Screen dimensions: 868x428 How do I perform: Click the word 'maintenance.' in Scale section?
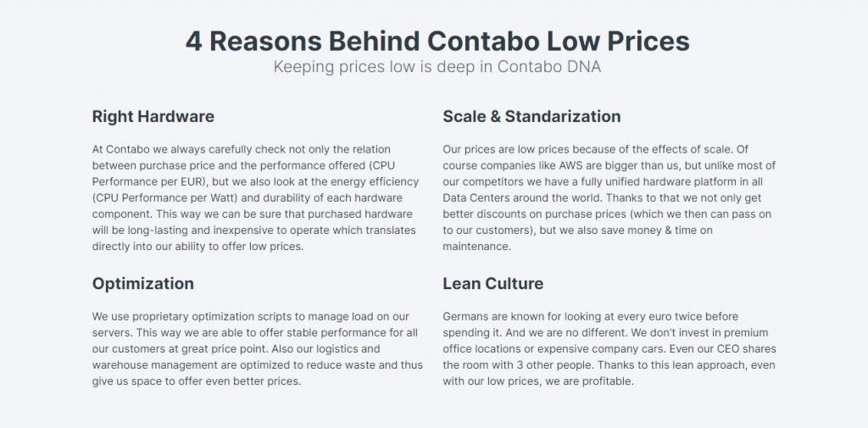476,247
